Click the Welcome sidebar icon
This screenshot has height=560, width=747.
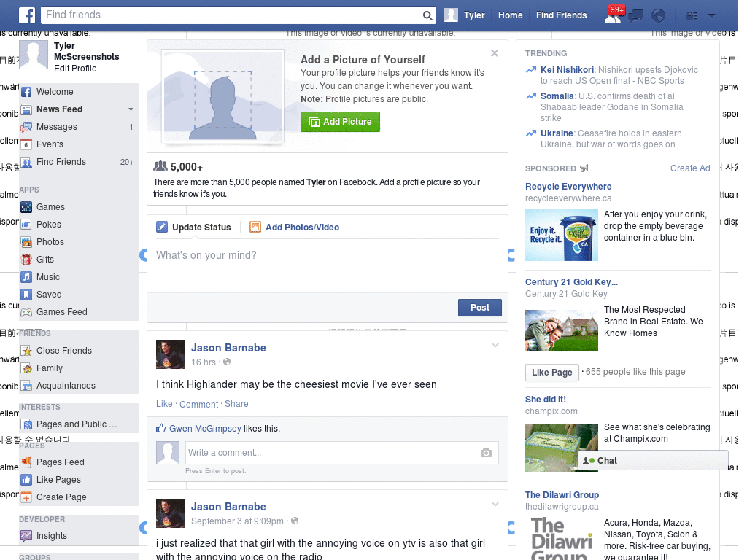pos(27,92)
